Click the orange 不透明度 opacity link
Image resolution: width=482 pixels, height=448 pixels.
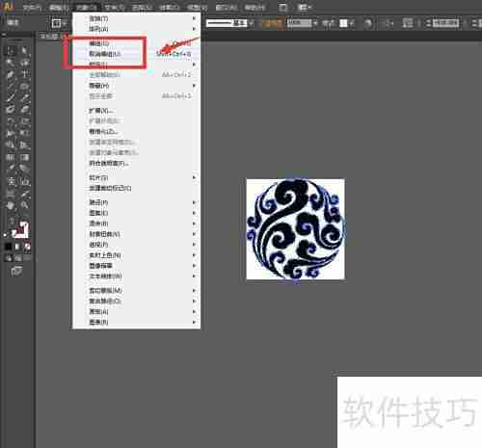(x=273, y=23)
